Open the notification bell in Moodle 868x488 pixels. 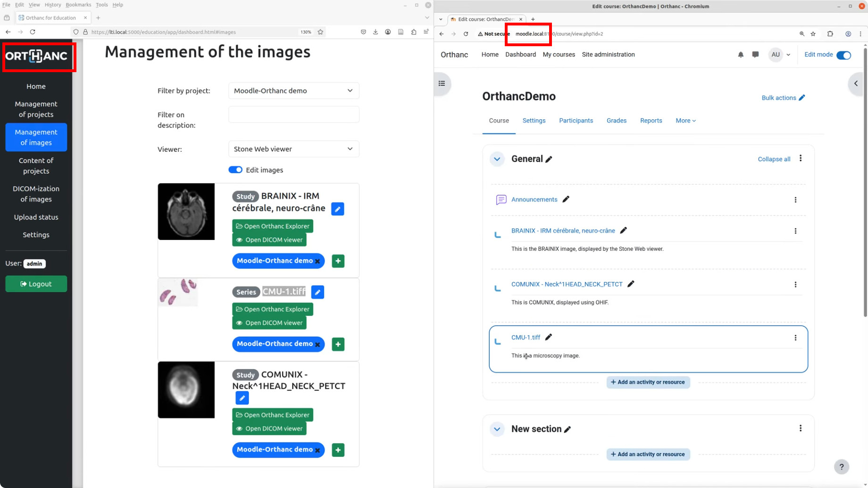pyautogui.click(x=740, y=55)
